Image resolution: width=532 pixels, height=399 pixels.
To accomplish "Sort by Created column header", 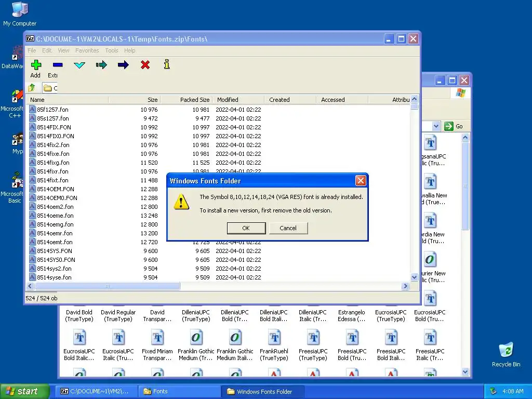I will point(290,99).
